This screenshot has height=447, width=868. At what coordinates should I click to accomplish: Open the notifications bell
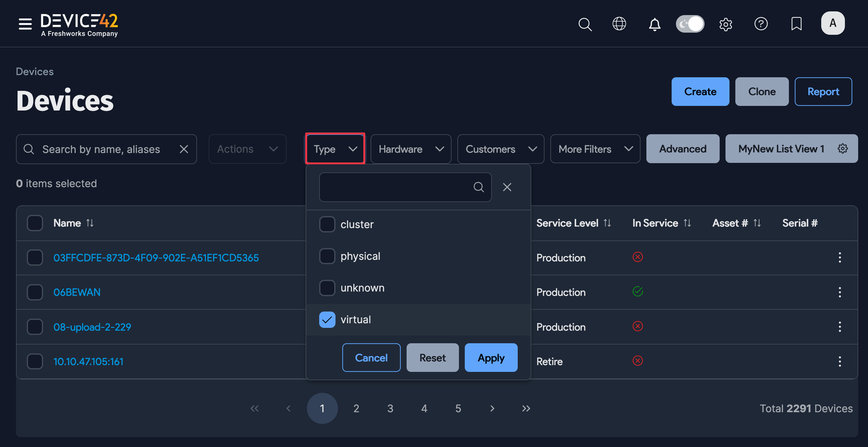(x=654, y=24)
